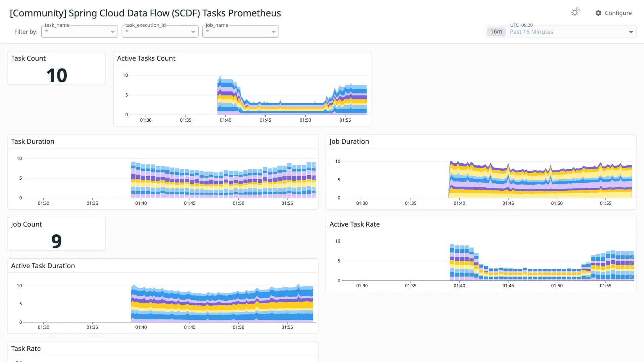Open the Configure dashboard button
The height and width of the screenshot is (362, 644).
coord(613,13)
